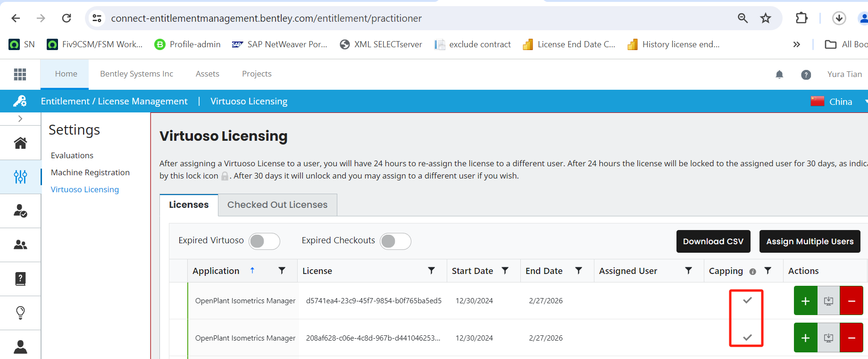This screenshot has width=868, height=359.
Task: Open the All Bookmarks folder
Action: click(x=846, y=44)
